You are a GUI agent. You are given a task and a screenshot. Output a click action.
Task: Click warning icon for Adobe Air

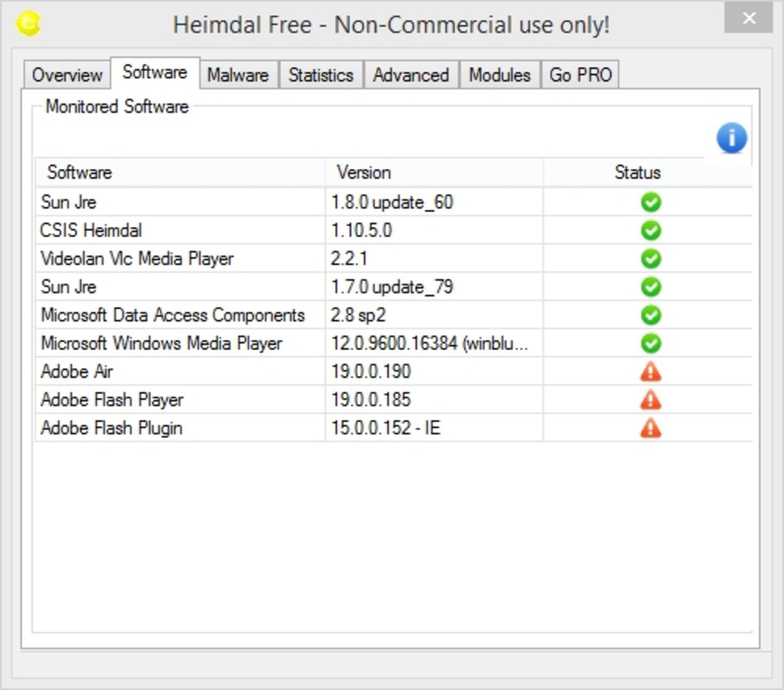[650, 372]
